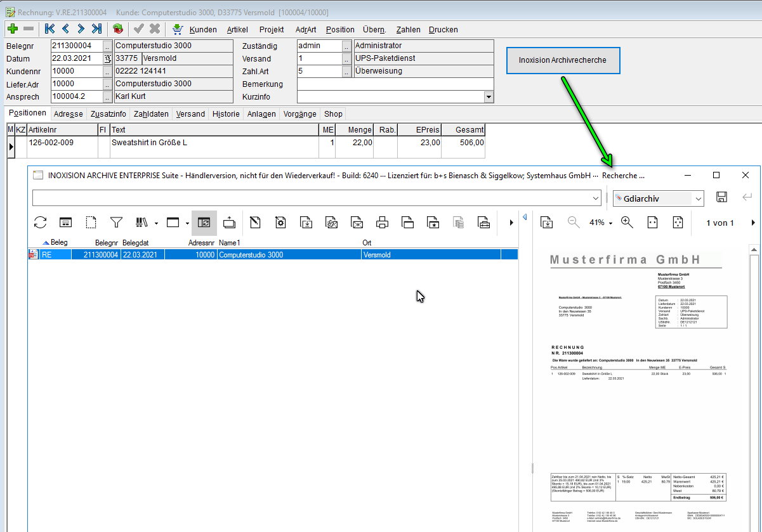Click the lookup button next to Kundennr
The image size is (762, 532).
point(107,72)
